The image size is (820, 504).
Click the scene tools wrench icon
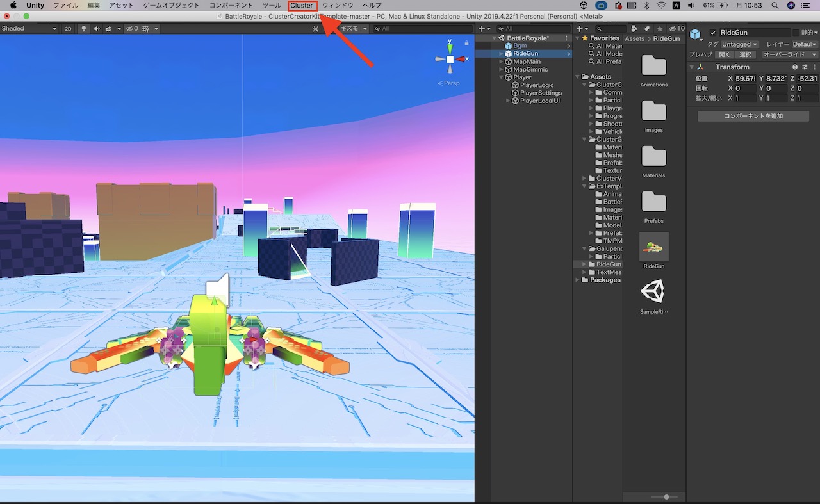[x=315, y=29]
